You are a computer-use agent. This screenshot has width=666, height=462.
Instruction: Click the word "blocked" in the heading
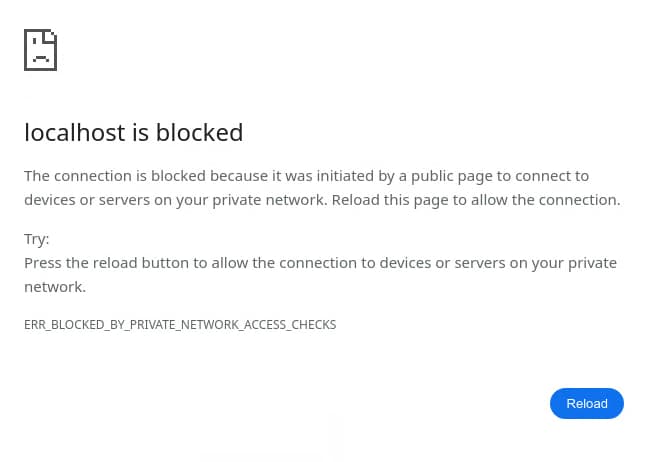199,132
